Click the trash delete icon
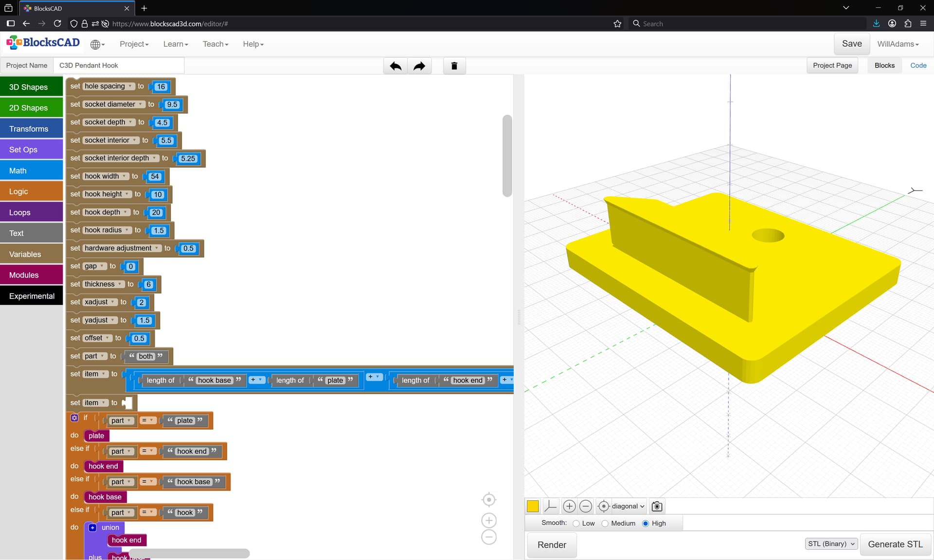934x560 pixels. 454,66
